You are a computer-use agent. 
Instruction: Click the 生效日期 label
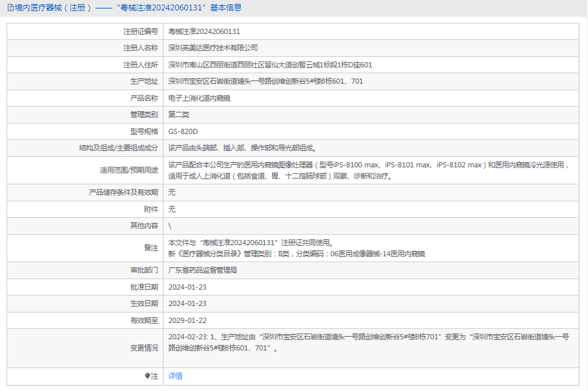[144, 303]
